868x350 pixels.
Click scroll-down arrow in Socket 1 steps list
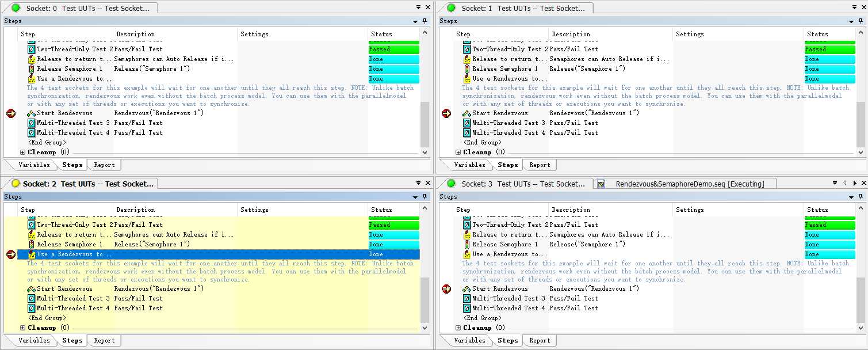[x=861, y=153]
